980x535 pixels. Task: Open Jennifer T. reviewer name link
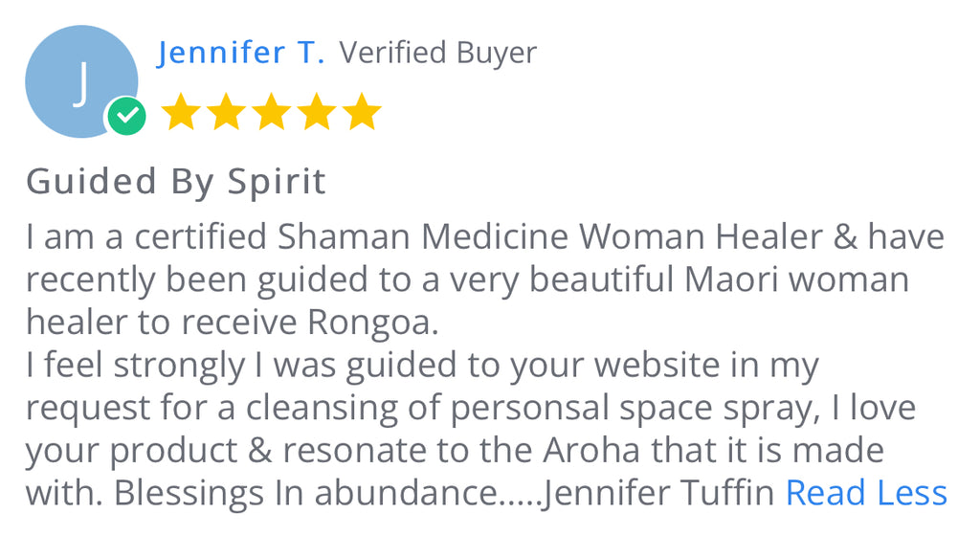click(x=240, y=53)
